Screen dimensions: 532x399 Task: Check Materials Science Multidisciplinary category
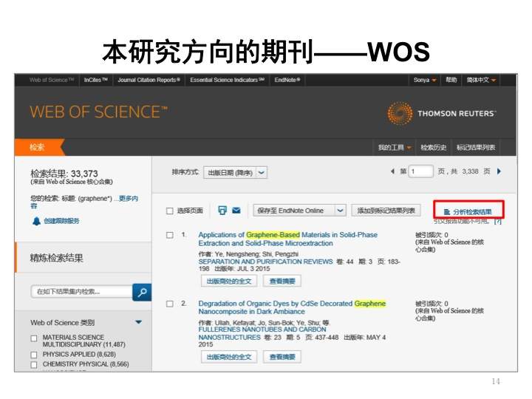pos(33,338)
